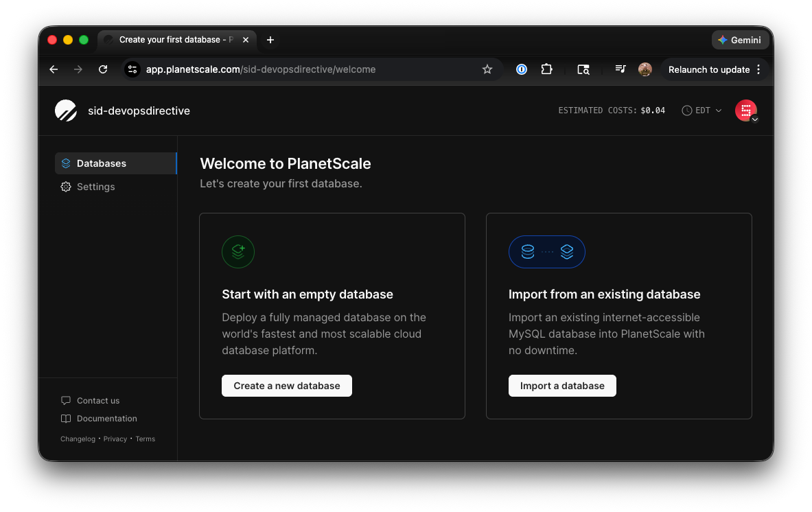Open the user avatar account menu
This screenshot has width=812, height=512.
click(x=745, y=110)
